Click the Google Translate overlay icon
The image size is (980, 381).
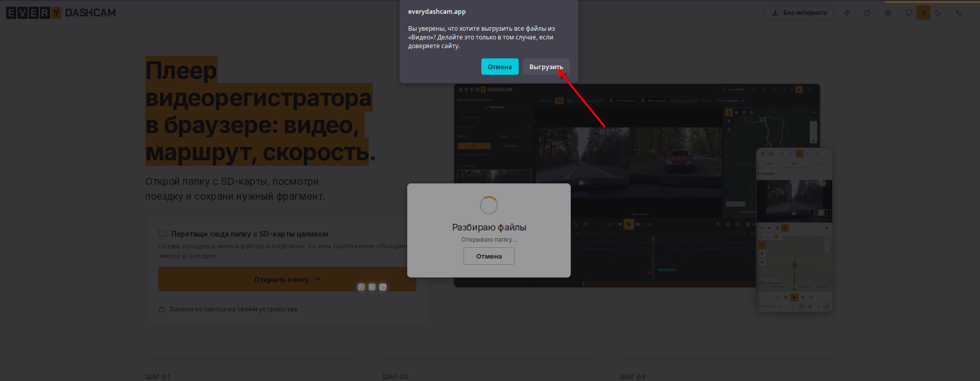coord(361,287)
